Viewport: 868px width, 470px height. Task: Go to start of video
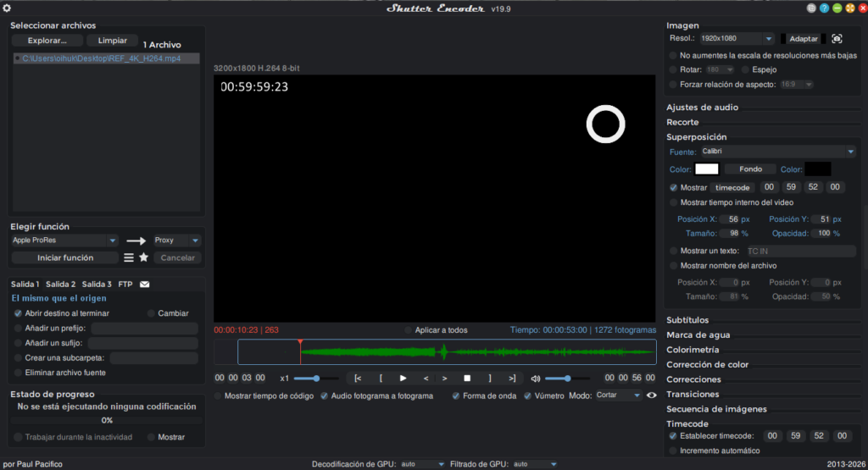358,379
